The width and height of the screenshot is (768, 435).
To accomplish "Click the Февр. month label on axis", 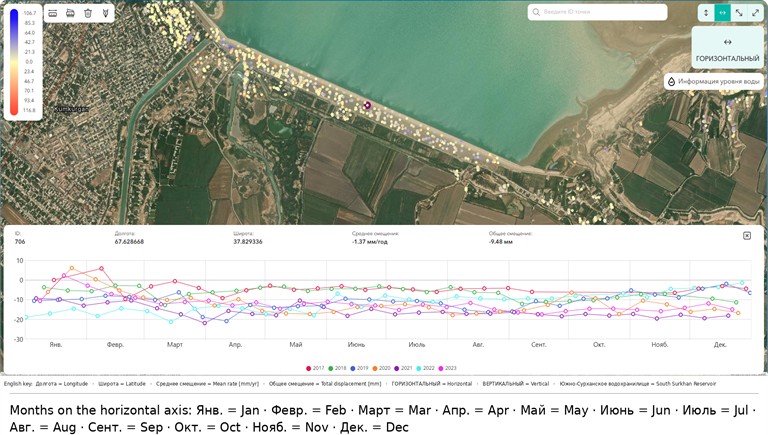I will 116,344.
